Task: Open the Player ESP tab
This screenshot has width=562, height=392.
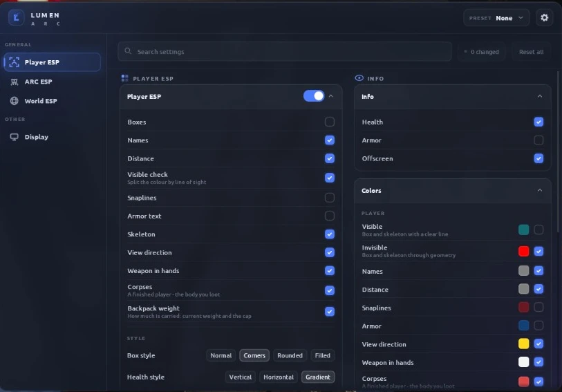Action: pos(53,62)
